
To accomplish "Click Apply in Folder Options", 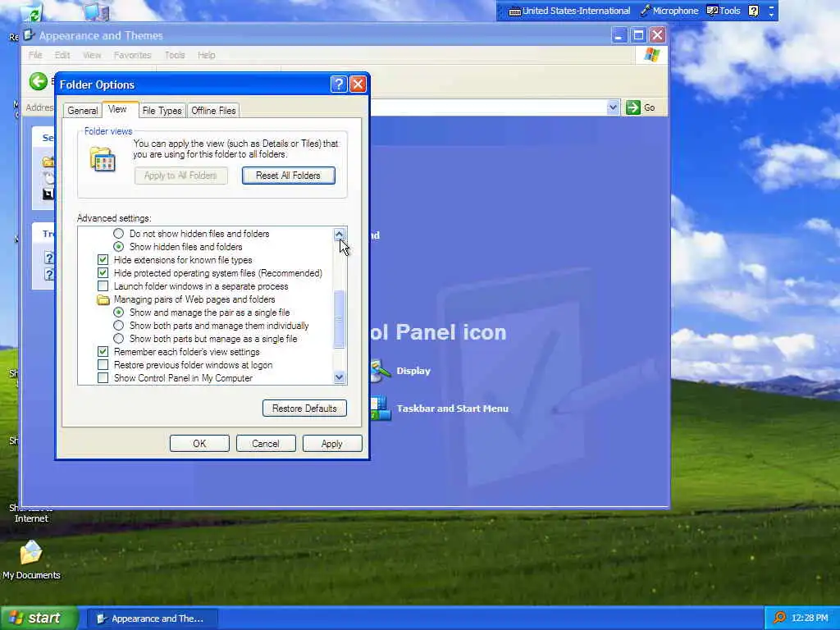I will (331, 444).
